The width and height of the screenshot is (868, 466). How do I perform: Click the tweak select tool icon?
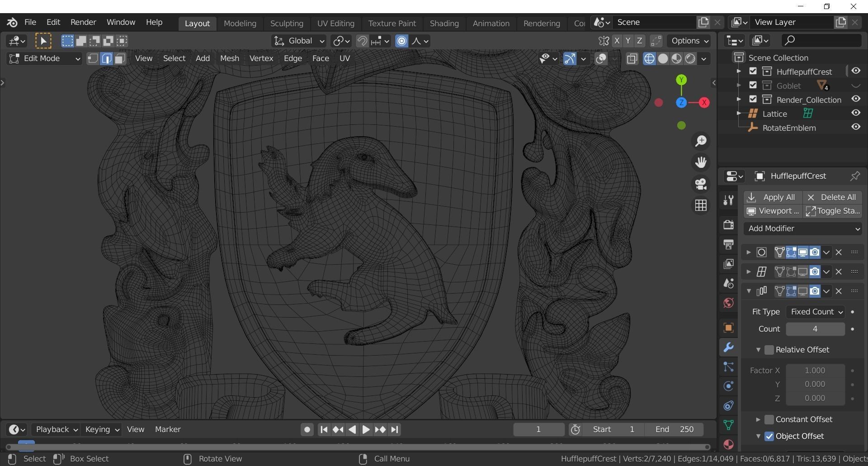click(43, 41)
